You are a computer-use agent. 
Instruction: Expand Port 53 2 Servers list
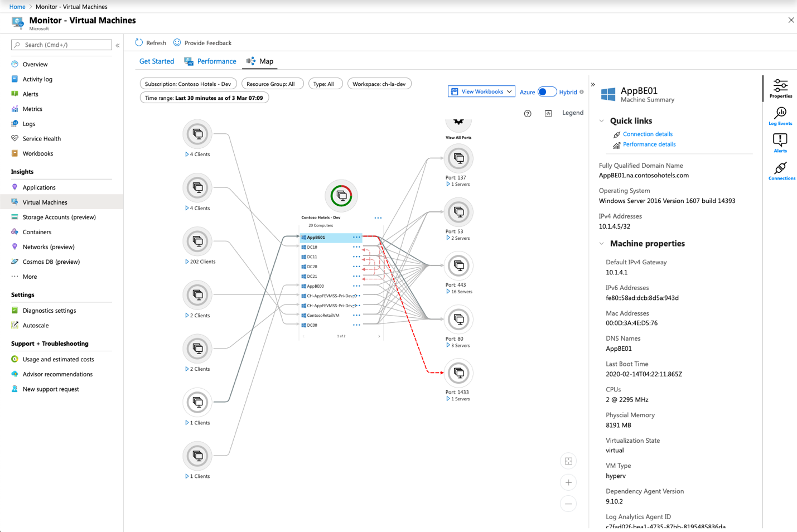point(448,238)
